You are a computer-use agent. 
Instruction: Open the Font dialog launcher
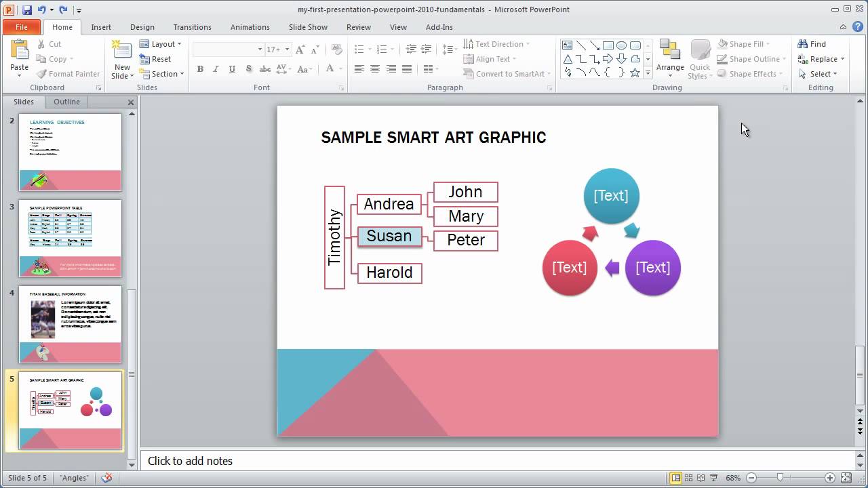pos(341,88)
